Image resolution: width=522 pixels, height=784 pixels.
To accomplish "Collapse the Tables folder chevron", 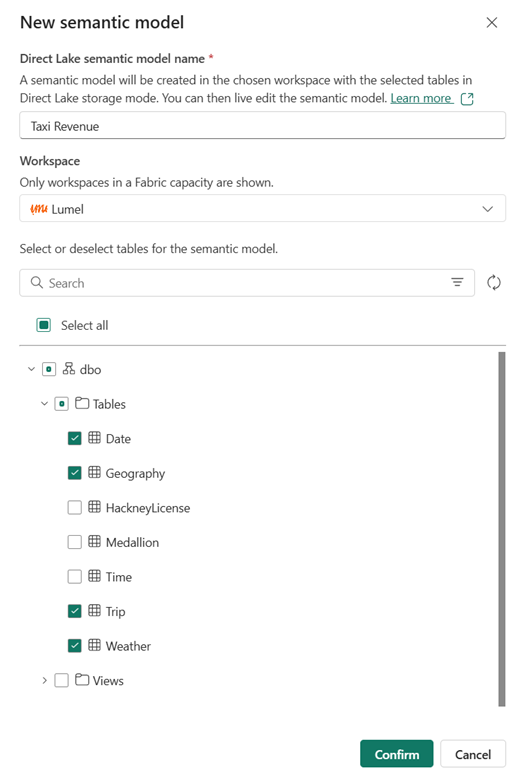I will (x=44, y=404).
